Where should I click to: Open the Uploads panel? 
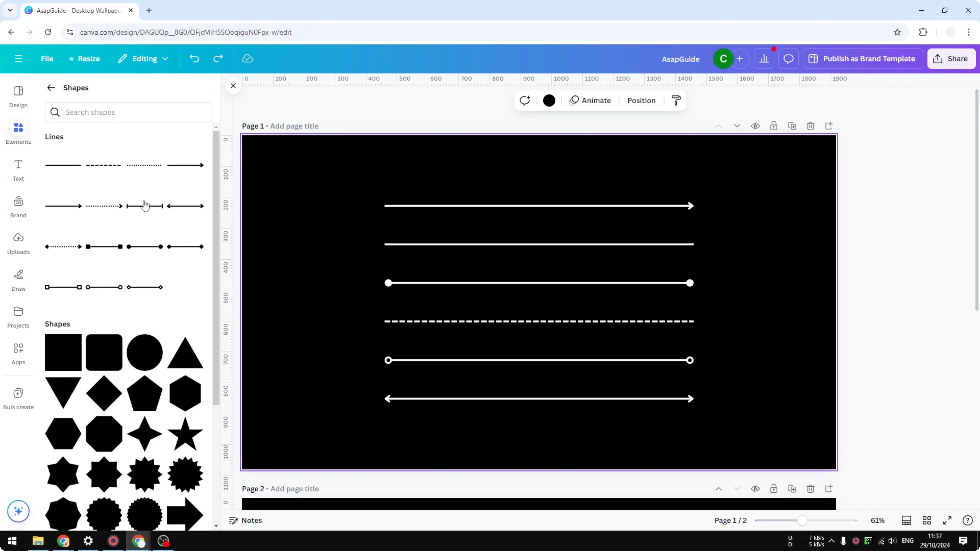click(18, 243)
